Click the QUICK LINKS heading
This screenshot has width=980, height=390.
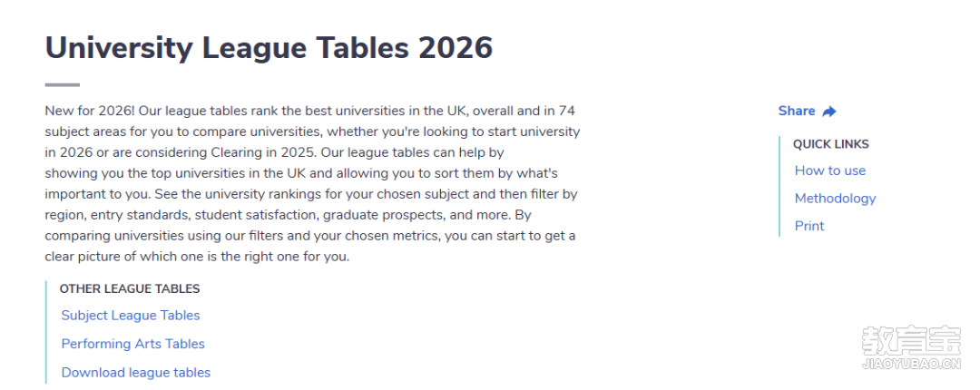coord(830,144)
